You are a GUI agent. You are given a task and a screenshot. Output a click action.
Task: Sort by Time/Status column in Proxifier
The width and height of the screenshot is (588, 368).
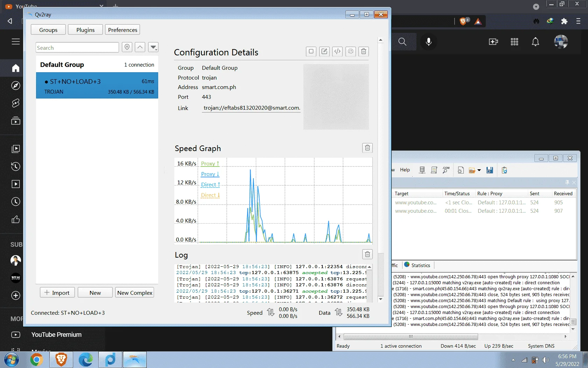pos(458,193)
